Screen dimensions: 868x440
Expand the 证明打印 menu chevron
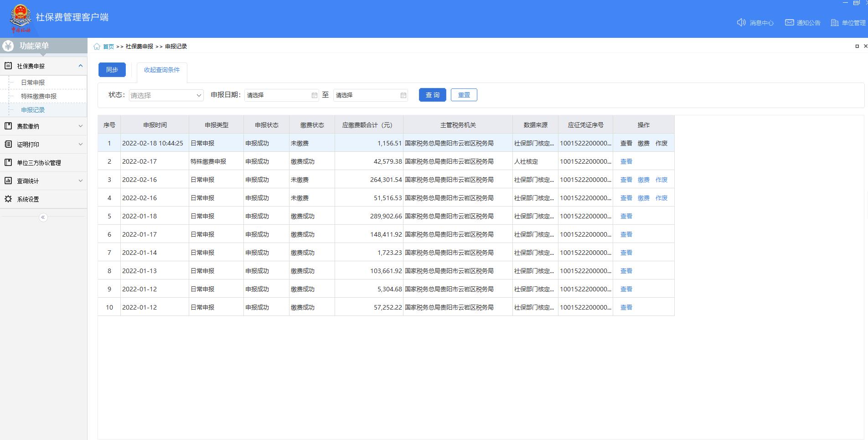pyautogui.click(x=81, y=144)
